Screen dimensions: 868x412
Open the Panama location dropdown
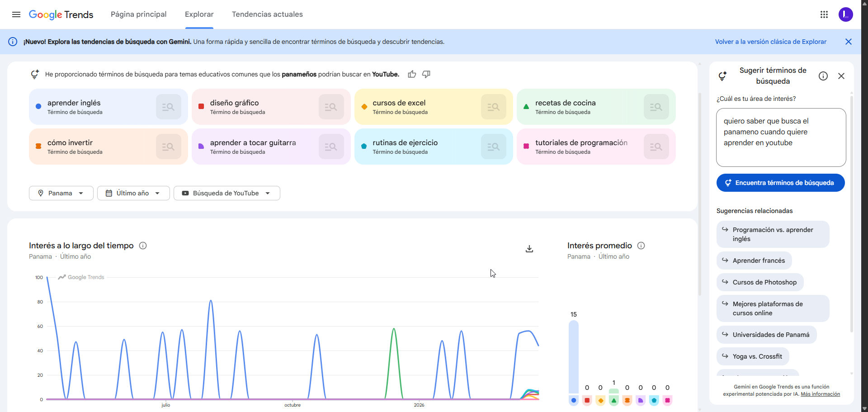[x=61, y=193]
